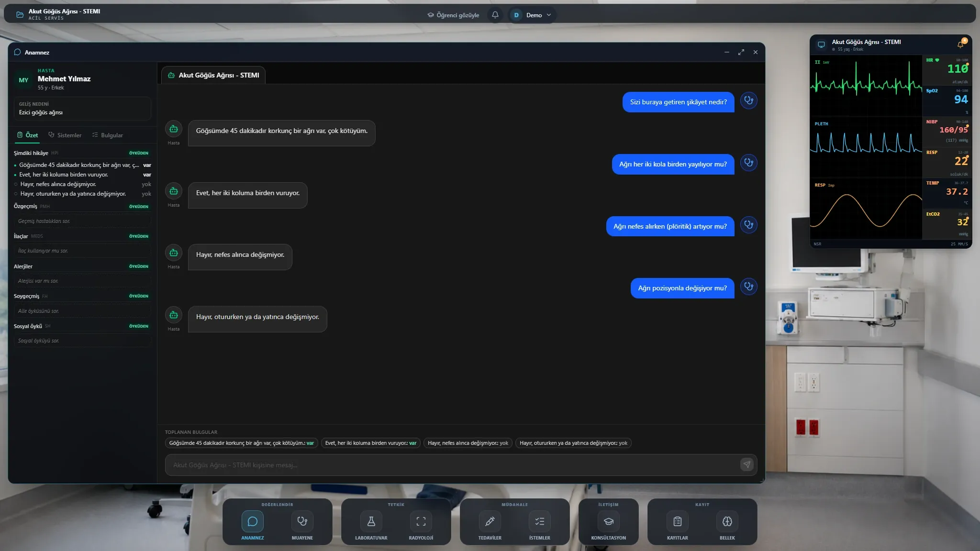The width and height of the screenshot is (980, 551).
Task: Open the İstemler checklist icon
Action: 539,525
